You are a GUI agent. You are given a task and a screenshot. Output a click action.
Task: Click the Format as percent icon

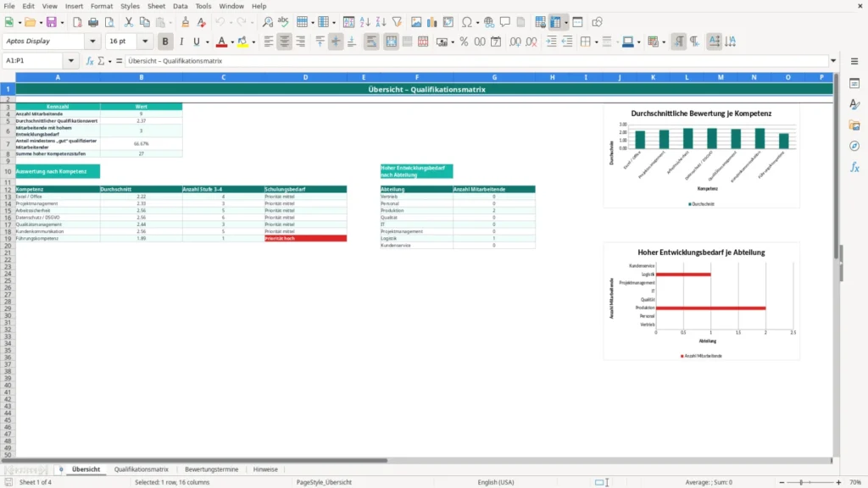pos(464,42)
